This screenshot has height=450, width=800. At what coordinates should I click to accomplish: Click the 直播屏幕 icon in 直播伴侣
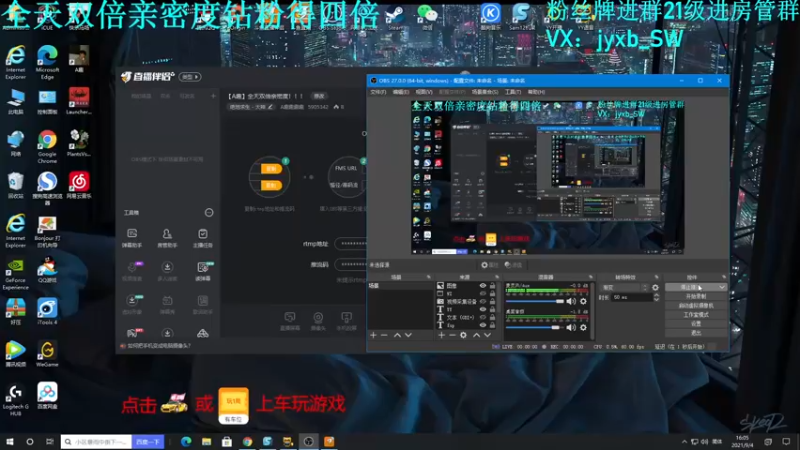pos(290,321)
